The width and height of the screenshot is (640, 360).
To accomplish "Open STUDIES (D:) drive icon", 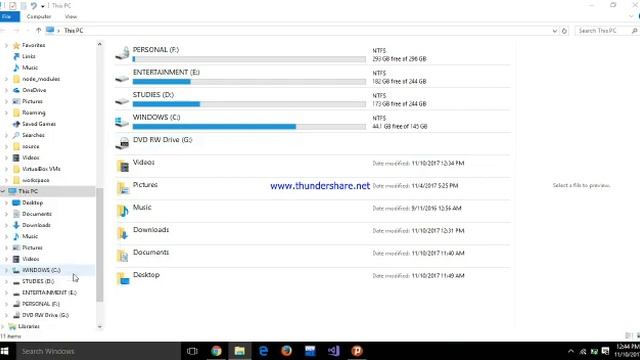I will pos(122,101).
